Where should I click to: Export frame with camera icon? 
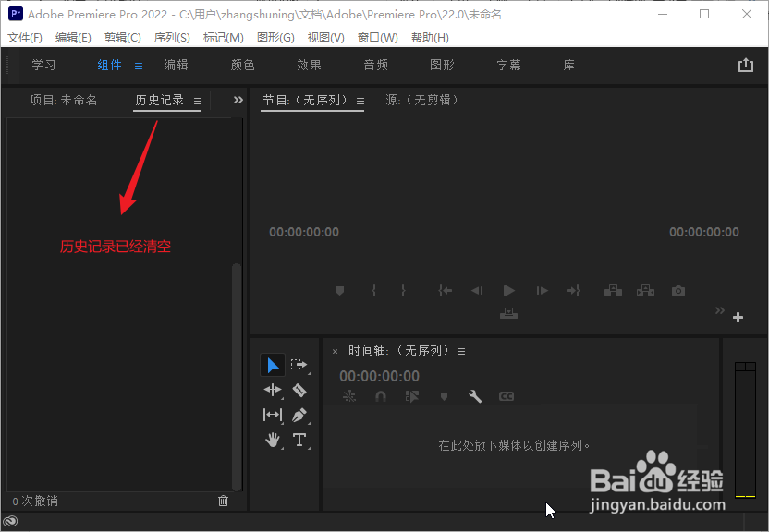tap(678, 291)
